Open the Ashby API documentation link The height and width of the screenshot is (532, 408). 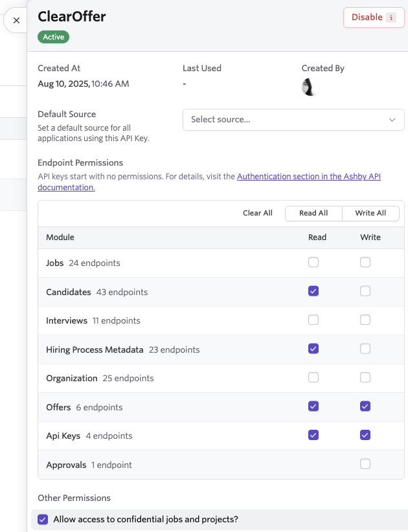click(308, 176)
